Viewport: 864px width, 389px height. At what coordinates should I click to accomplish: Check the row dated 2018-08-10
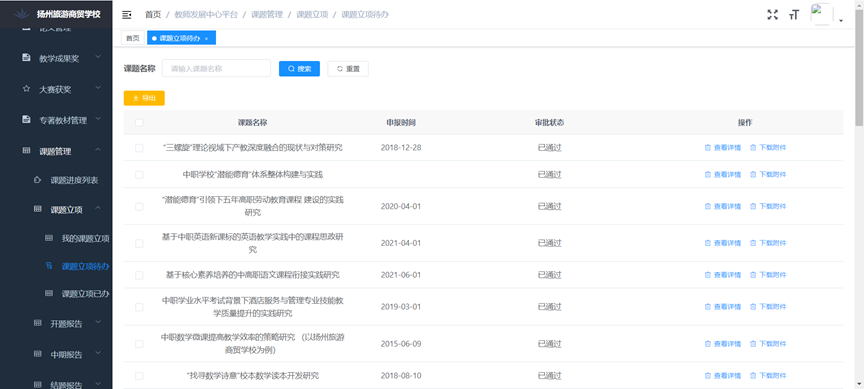tap(139, 376)
